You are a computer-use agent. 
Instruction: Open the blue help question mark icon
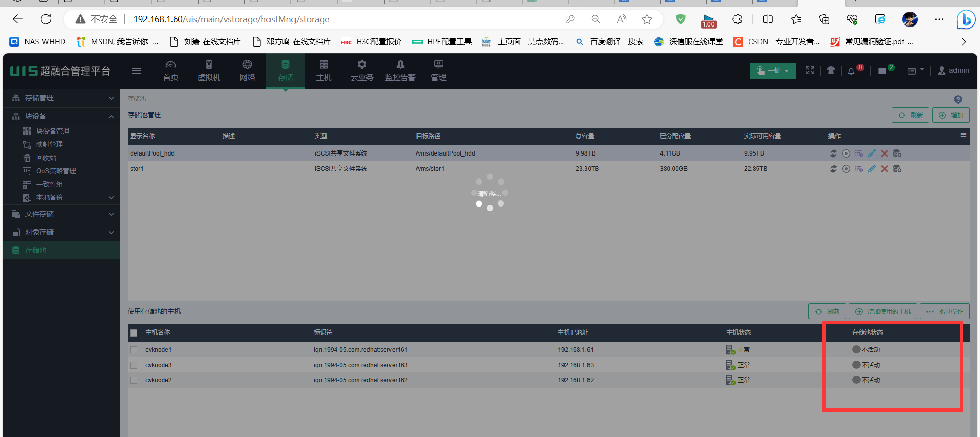click(958, 99)
